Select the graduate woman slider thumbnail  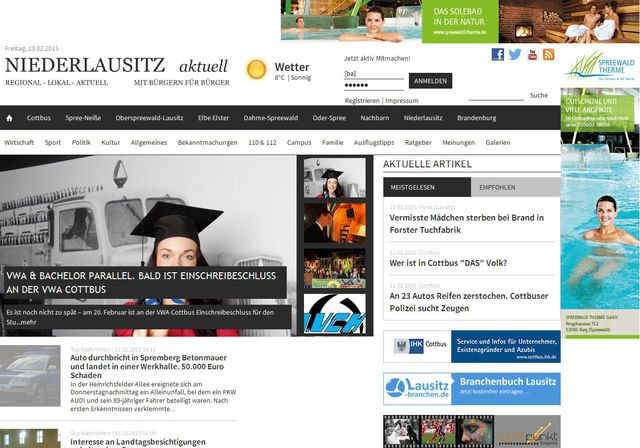tap(335, 178)
